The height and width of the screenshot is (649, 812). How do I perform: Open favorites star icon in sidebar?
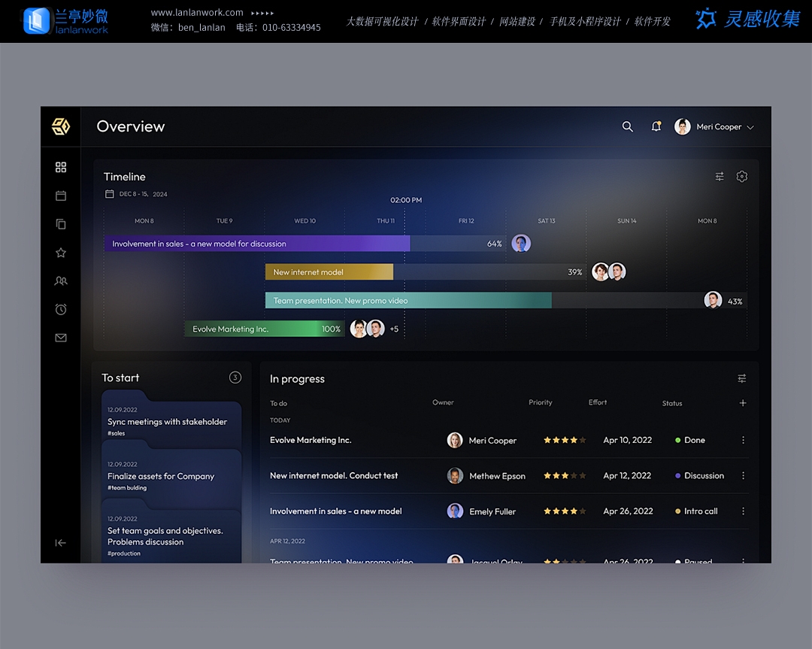click(61, 253)
